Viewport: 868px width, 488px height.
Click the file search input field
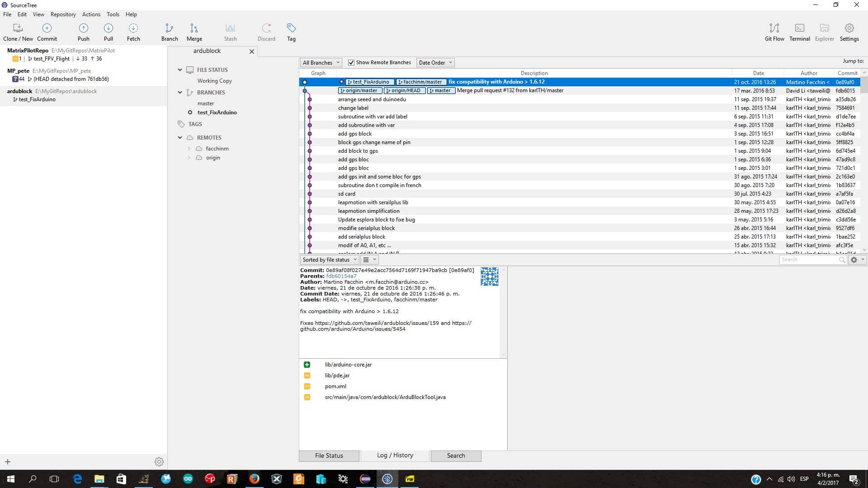[808, 260]
